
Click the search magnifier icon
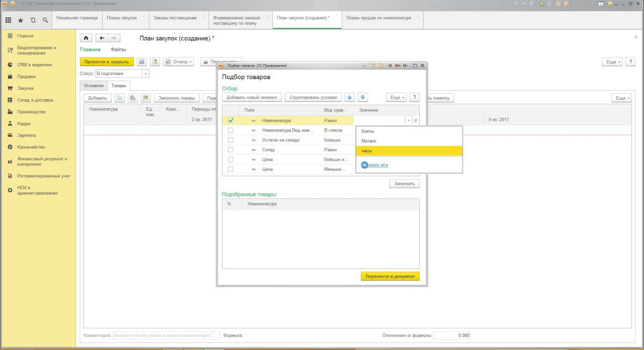45,20
